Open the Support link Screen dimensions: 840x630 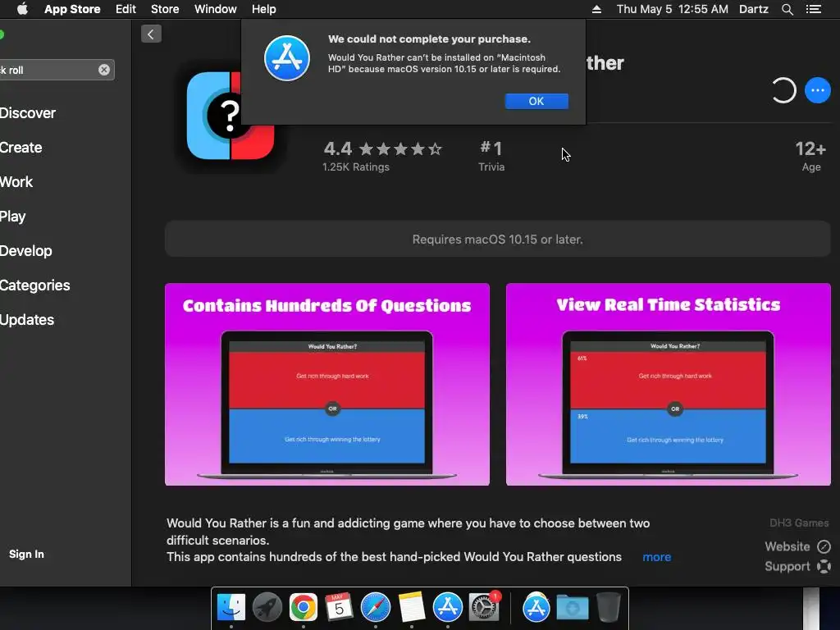pos(787,566)
